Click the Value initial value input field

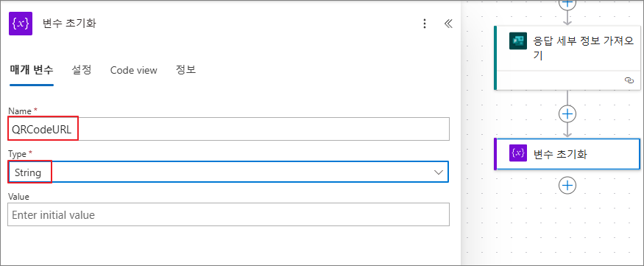(228, 214)
